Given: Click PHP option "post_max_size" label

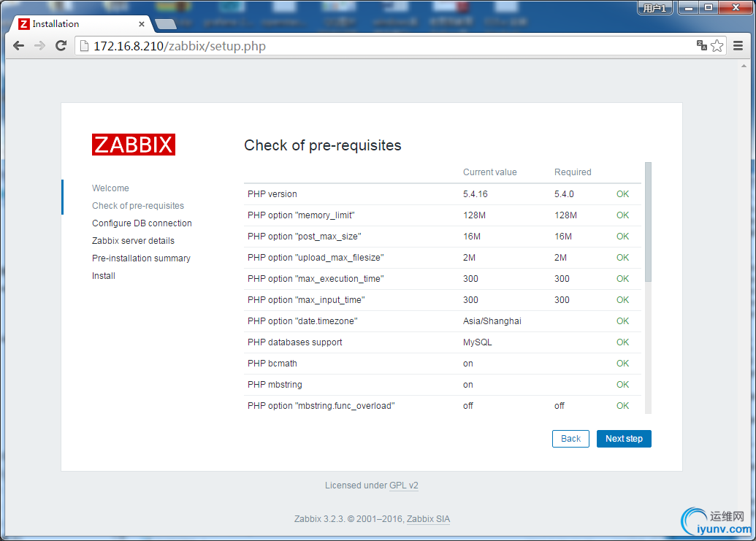Looking at the screenshot, I should (x=305, y=237).
